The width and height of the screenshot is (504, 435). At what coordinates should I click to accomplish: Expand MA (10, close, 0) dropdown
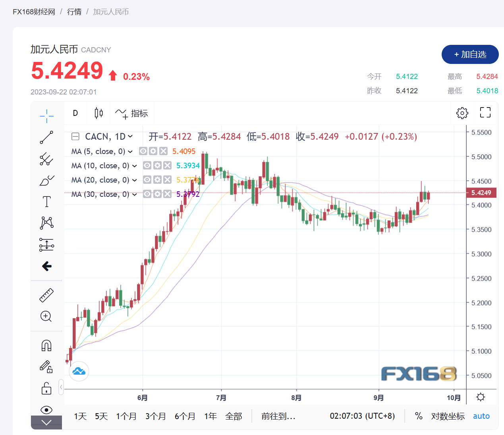pos(135,166)
